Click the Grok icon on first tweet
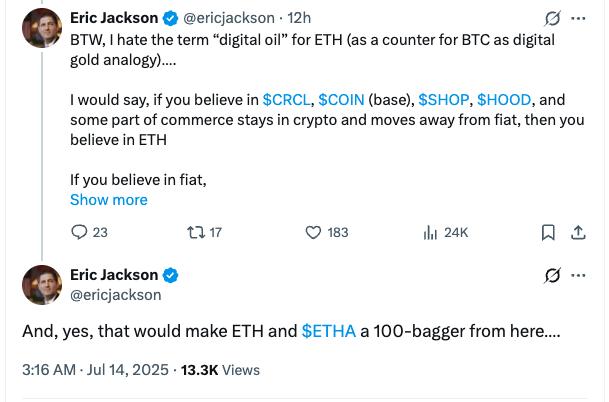Image resolution: width=609 pixels, height=402 pixels. [x=550, y=19]
